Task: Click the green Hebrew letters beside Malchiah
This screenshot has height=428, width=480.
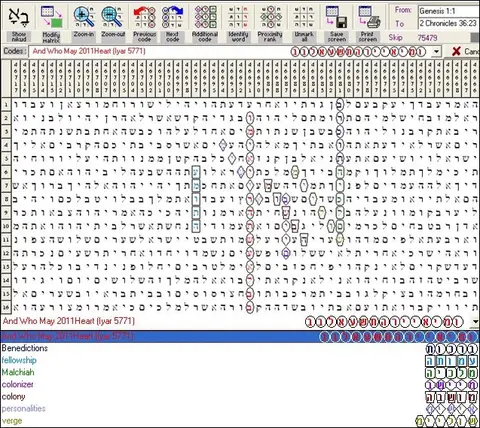Action: 452,373
